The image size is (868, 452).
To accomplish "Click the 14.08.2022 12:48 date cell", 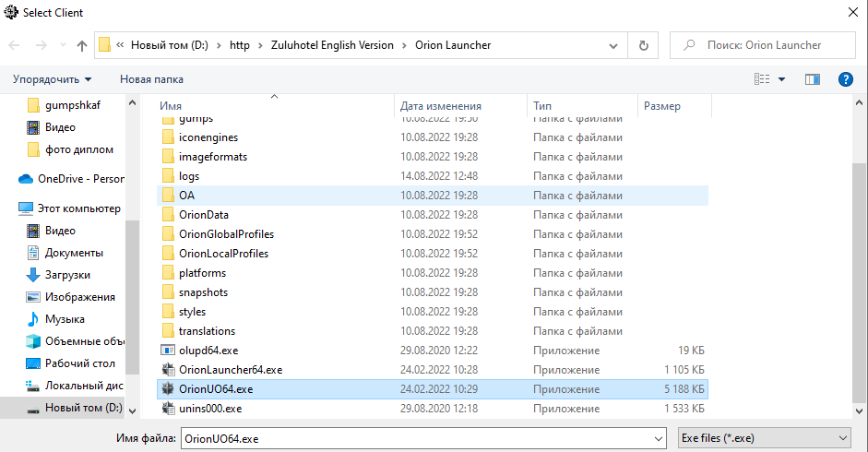I will [439, 176].
